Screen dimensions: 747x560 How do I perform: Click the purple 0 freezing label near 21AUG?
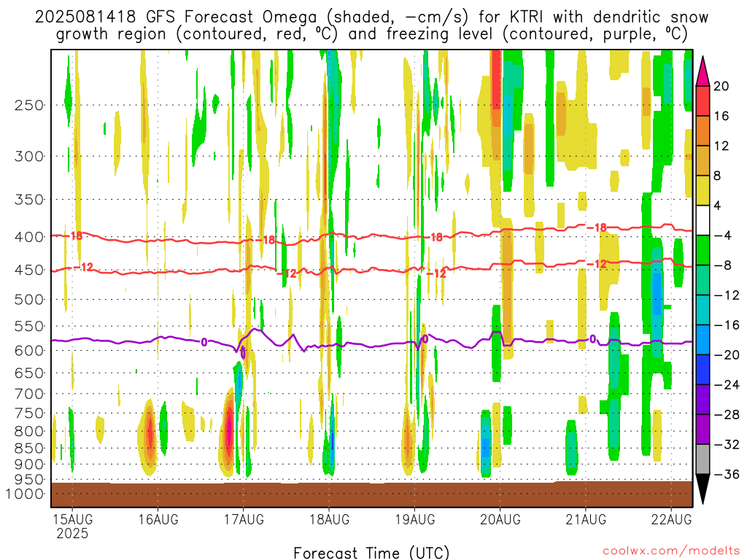click(x=592, y=339)
